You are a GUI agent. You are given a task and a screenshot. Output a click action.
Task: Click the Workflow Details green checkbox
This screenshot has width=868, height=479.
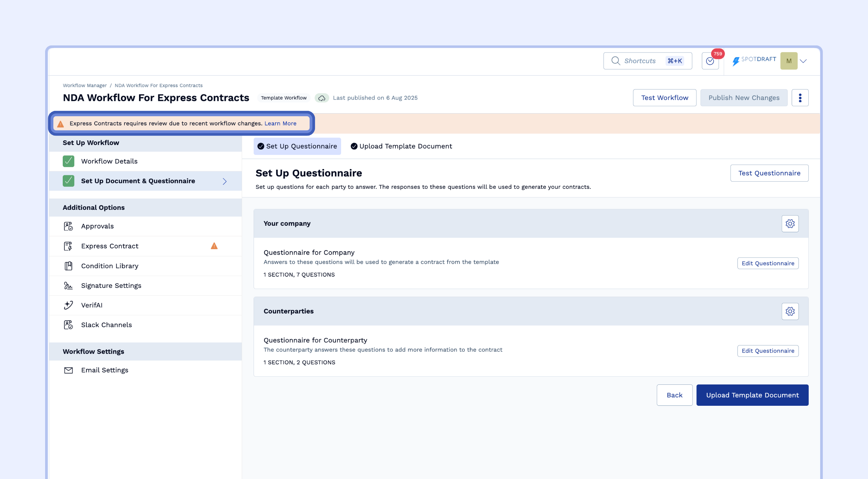[x=68, y=161]
